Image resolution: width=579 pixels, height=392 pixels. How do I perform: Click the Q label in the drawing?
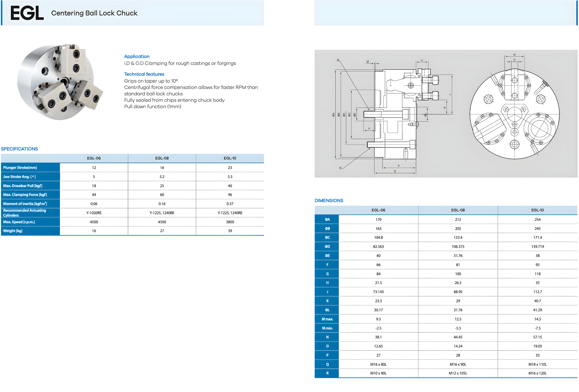pos(338,60)
